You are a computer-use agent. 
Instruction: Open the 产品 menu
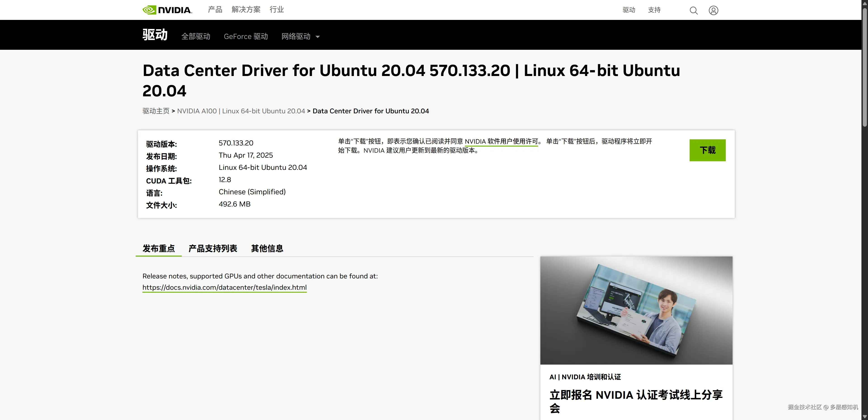coord(215,9)
